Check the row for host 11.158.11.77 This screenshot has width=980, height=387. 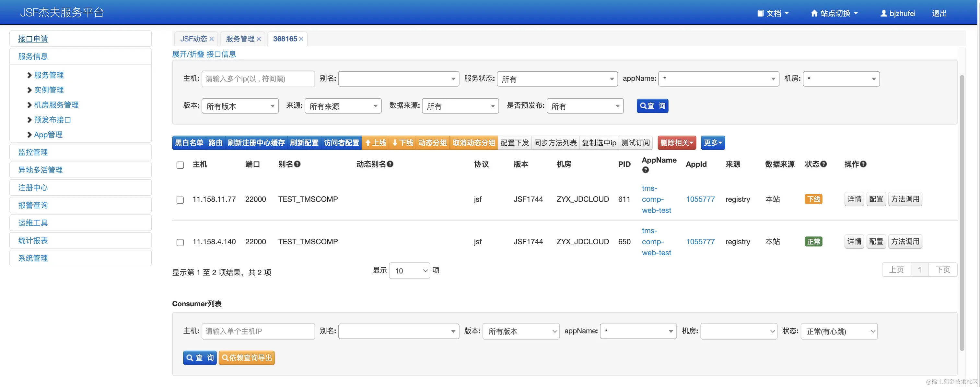[180, 200]
